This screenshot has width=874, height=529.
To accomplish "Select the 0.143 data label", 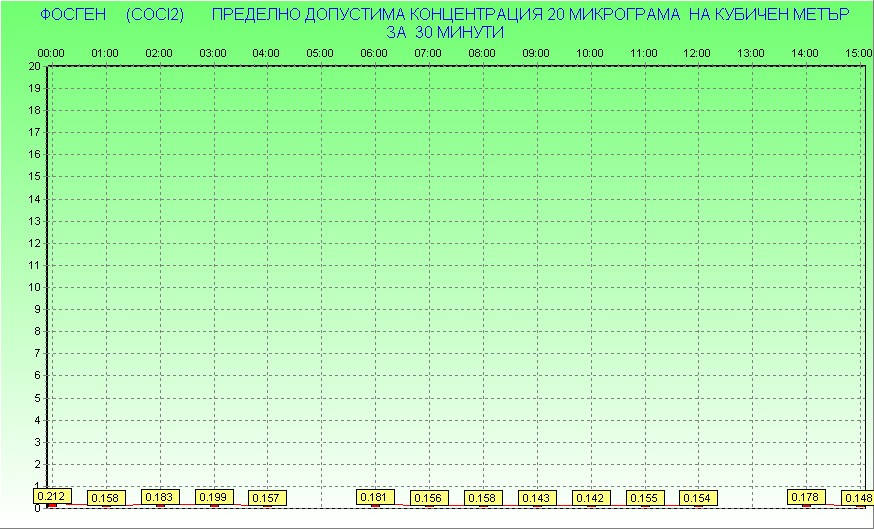I will click(x=537, y=498).
